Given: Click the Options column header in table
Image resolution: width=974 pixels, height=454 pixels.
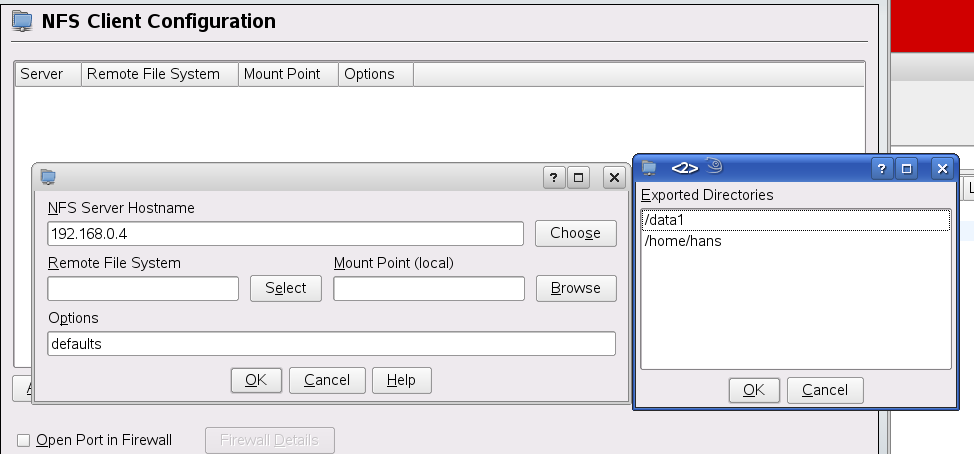Looking at the screenshot, I should tap(376, 74).
